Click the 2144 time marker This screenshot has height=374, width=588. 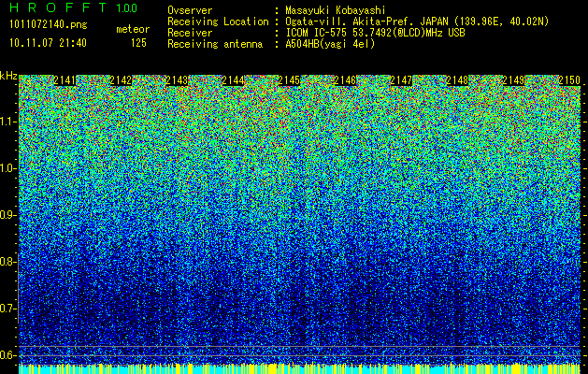click(234, 80)
